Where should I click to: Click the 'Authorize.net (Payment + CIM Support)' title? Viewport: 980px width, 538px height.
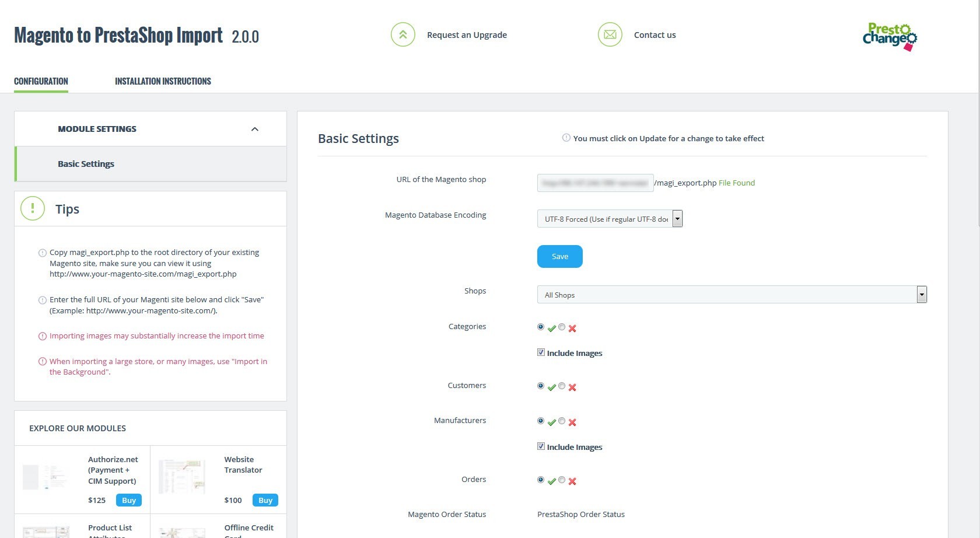click(x=113, y=470)
